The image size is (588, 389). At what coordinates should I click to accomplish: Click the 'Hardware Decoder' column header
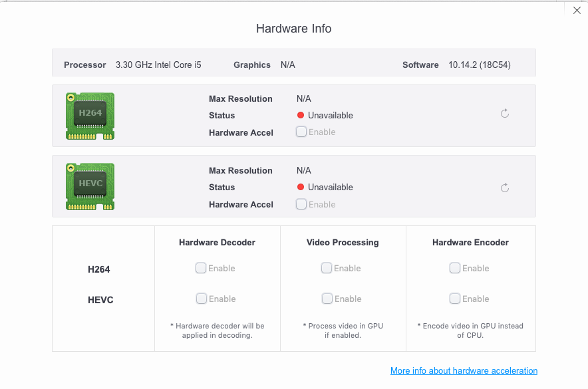click(x=217, y=243)
